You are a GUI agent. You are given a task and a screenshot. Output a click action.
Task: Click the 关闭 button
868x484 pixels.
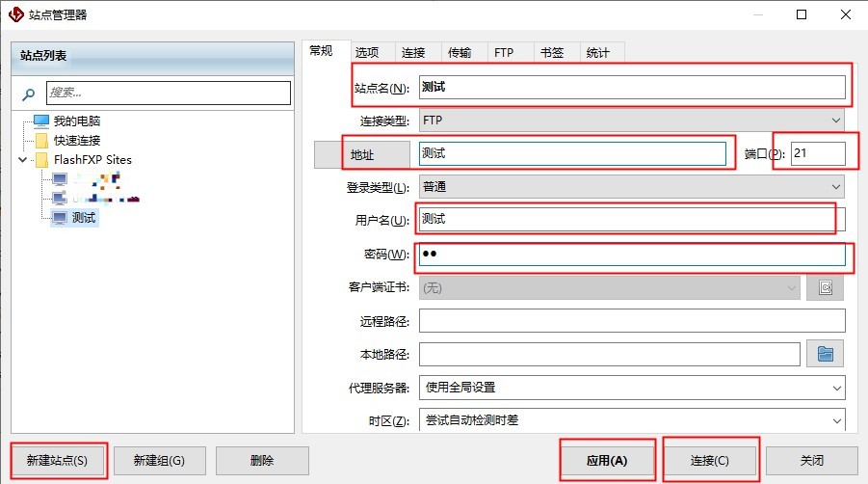coord(811,461)
